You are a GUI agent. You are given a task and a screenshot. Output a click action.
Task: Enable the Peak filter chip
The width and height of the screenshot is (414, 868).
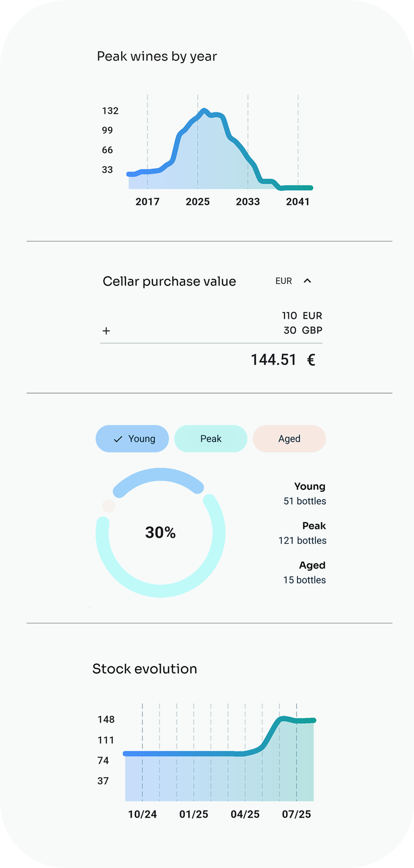(x=211, y=438)
